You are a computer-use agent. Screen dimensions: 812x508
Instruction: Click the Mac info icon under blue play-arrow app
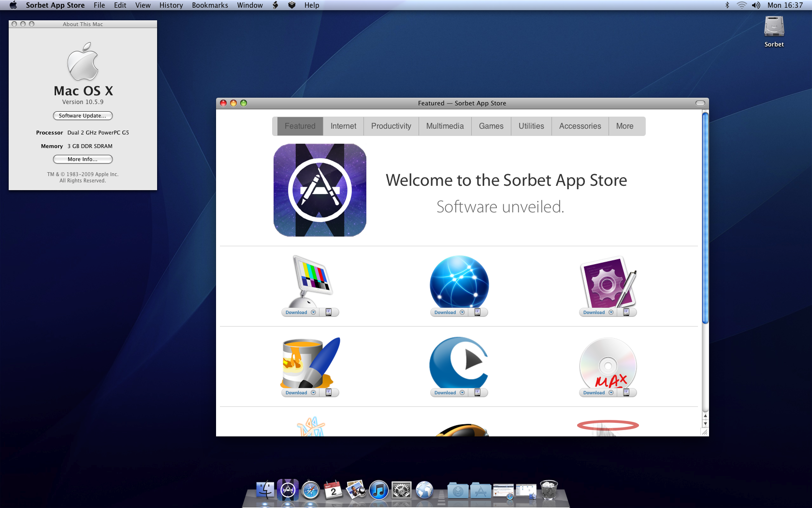point(478,392)
